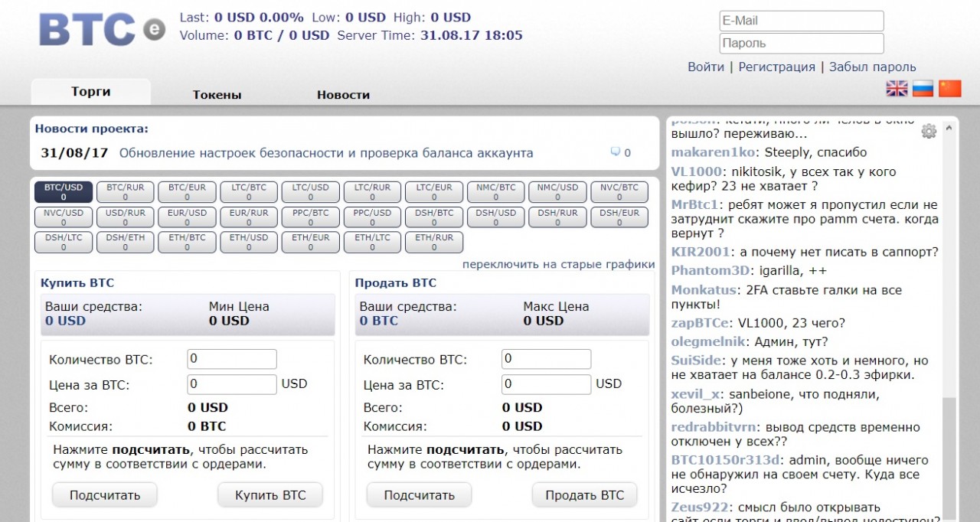The height and width of the screenshot is (522, 980).
Task: Select the ETH/LTC pair
Action: (372, 242)
